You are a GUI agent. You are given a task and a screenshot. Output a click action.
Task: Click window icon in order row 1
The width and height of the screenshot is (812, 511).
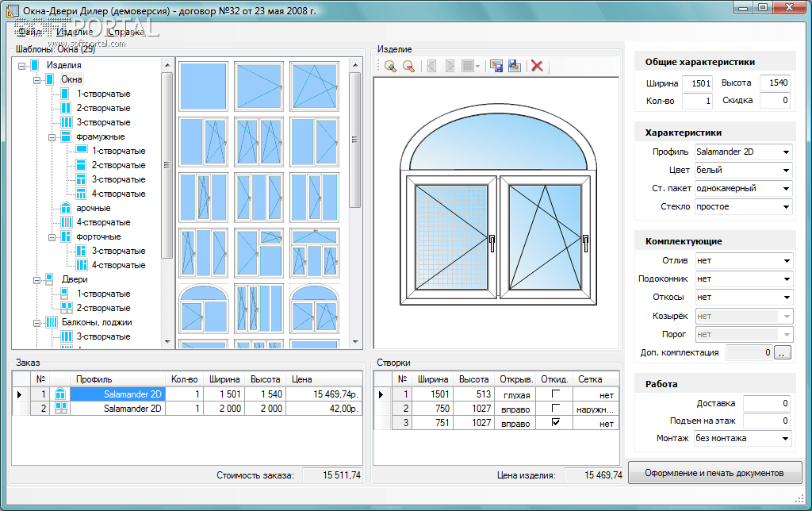[60, 394]
